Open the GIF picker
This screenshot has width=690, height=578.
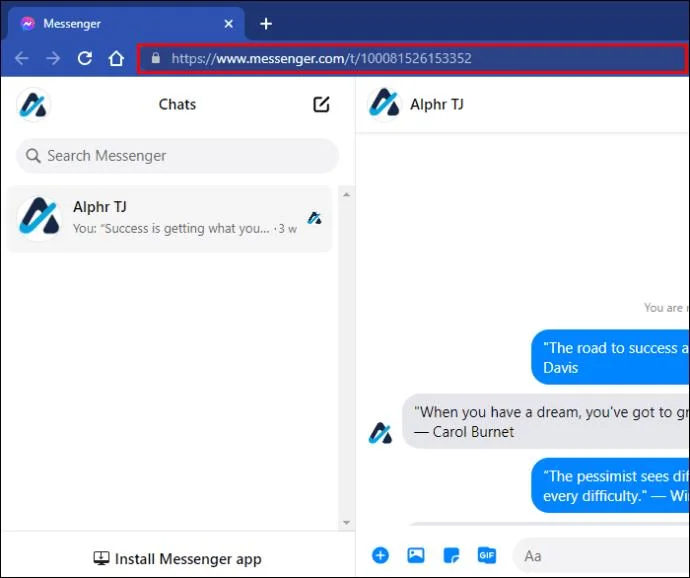[x=487, y=556]
